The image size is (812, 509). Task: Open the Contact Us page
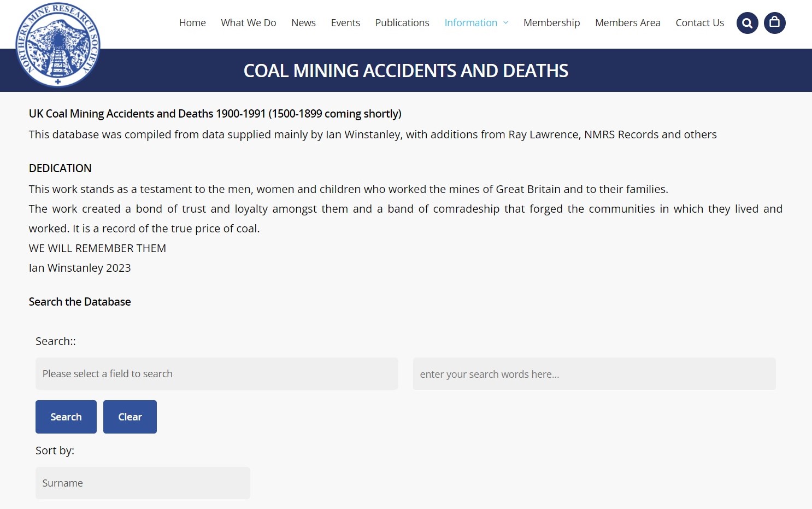pyautogui.click(x=699, y=23)
